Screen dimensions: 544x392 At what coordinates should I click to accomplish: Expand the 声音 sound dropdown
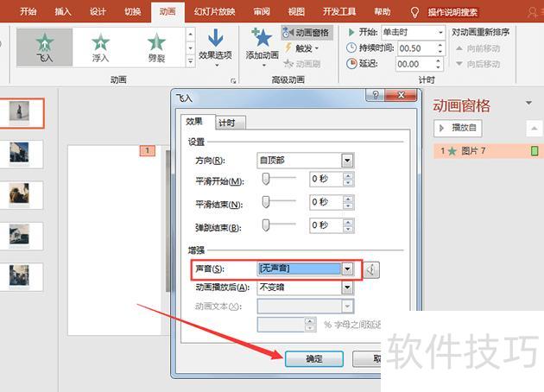point(347,269)
